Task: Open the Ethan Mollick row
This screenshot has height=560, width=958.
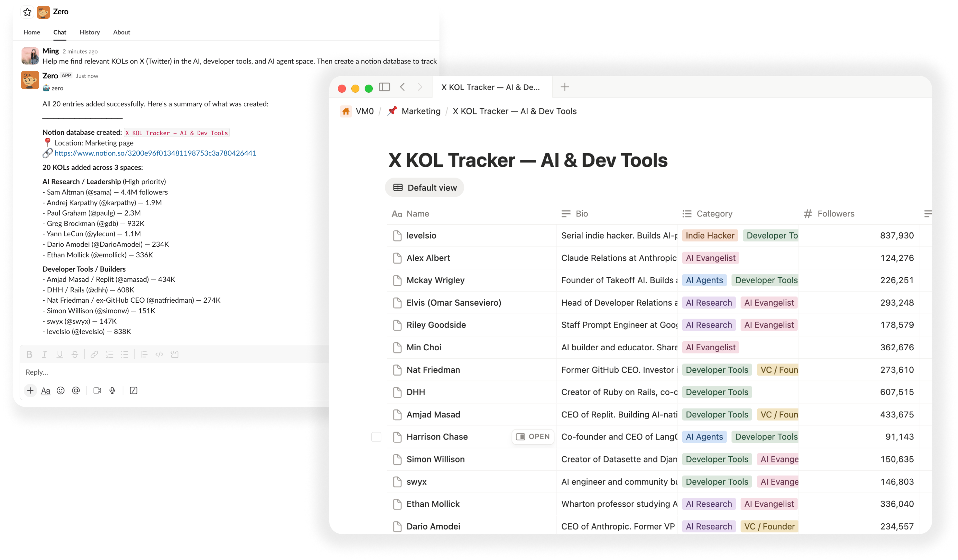Action: [433, 504]
